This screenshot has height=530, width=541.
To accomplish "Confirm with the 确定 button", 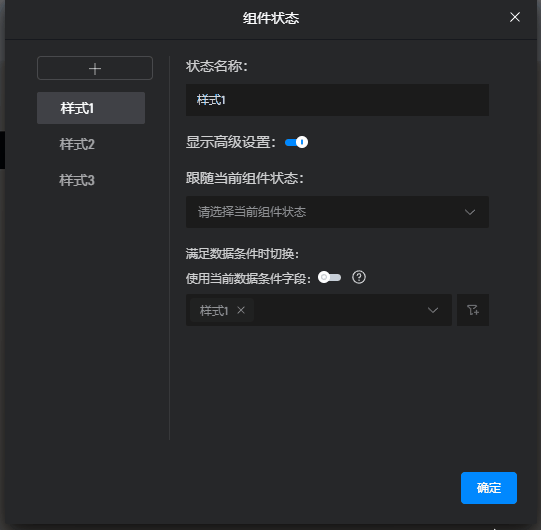I will [489, 488].
